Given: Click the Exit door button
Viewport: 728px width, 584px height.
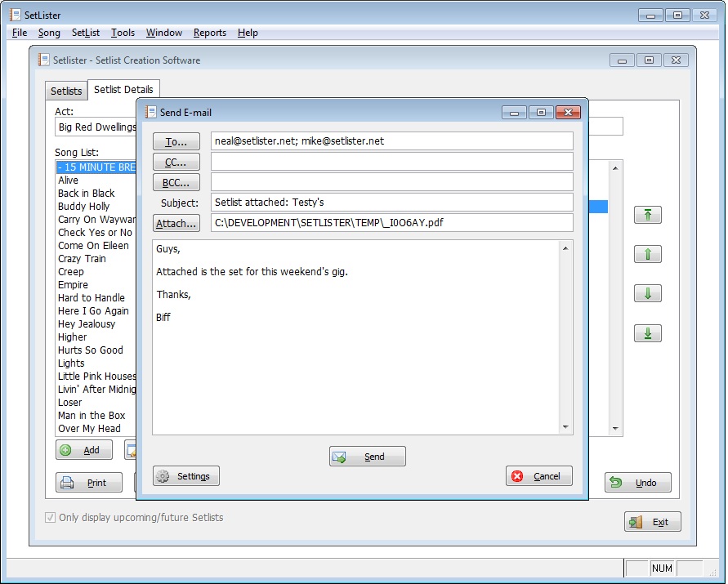Looking at the screenshot, I should click(652, 522).
